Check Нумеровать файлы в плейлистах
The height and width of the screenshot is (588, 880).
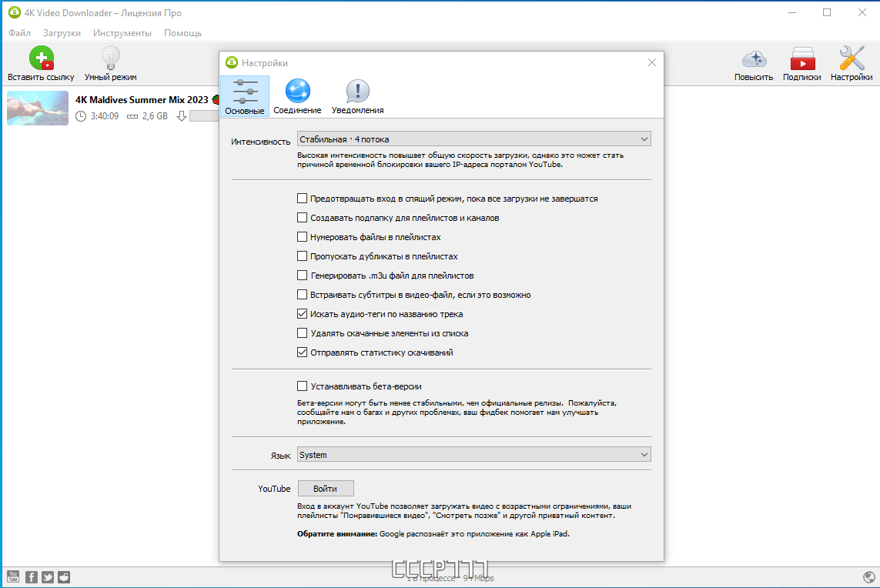(x=302, y=237)
